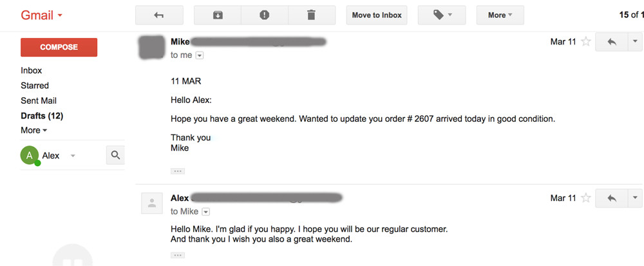The image size is (644, 266).
Task: Reply to Mike's message with arrow
Action: (612, 42)
